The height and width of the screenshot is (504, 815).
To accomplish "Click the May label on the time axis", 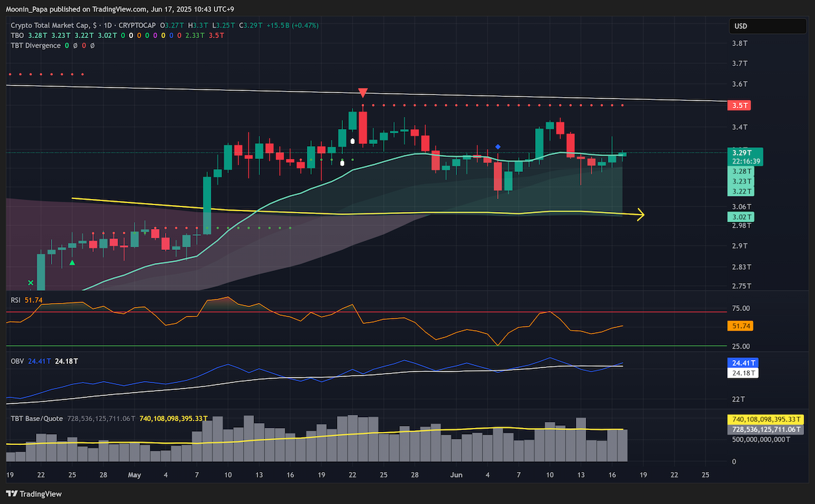I will pyautogui.click(x=132, y=474).
